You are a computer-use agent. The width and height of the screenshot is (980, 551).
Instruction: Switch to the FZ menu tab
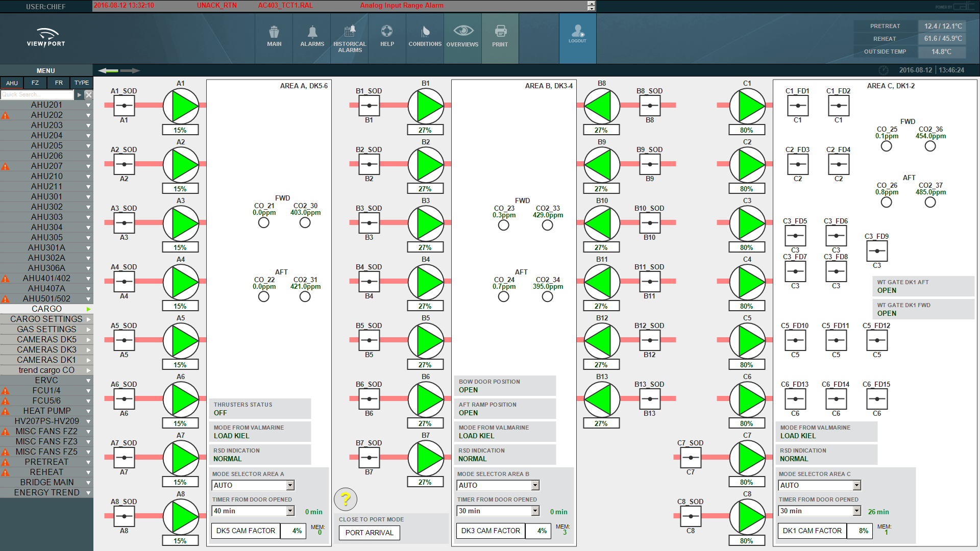click(35, 83)
